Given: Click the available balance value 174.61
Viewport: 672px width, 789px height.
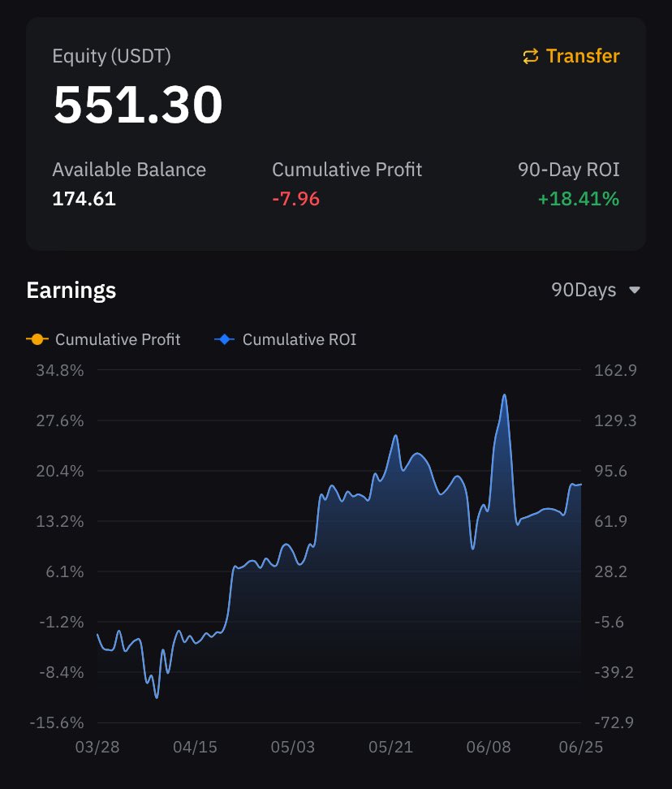Looking at the screenshot, I should (x=84, y=199).
